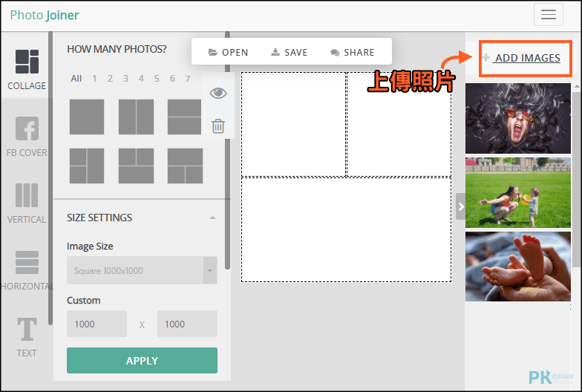This screenshot has width=582, height=392.
Task: Choose layout with two top cells and wide bottom
Action: 136,166
